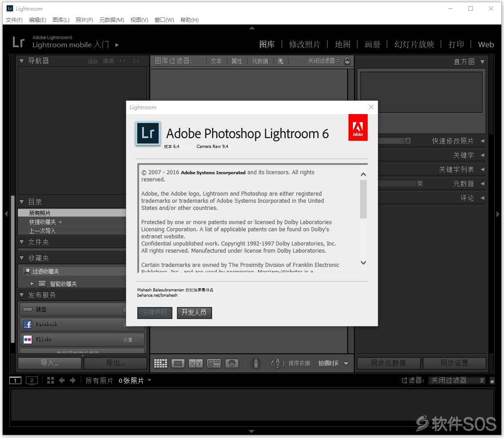Screen dimensions: 504x438
Task: Go back with left arrow in filmstrip
Action: [x=61, y=381]
